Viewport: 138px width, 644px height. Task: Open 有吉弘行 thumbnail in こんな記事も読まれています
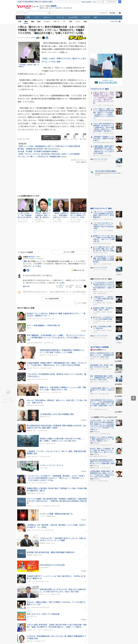click(43, 205)
